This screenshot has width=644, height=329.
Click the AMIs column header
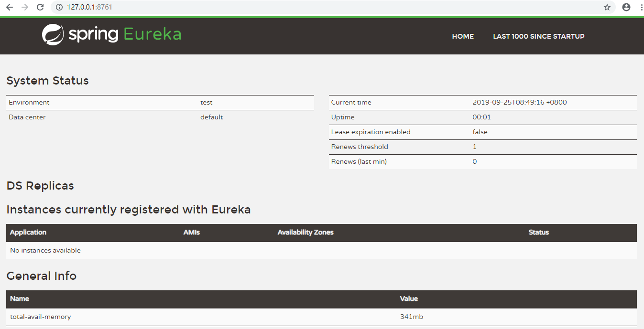tap(191, 233)
